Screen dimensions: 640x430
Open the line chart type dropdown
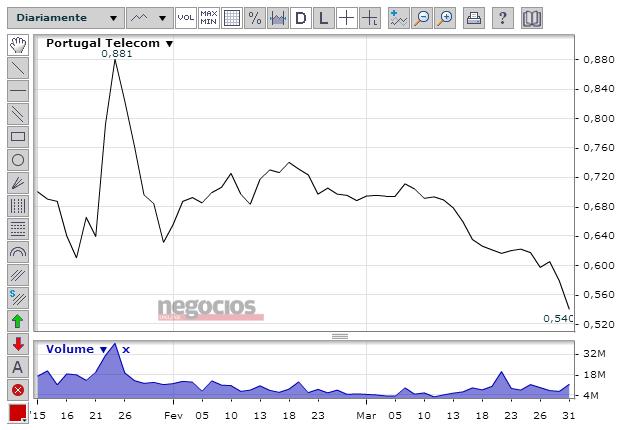coord(150,18)
